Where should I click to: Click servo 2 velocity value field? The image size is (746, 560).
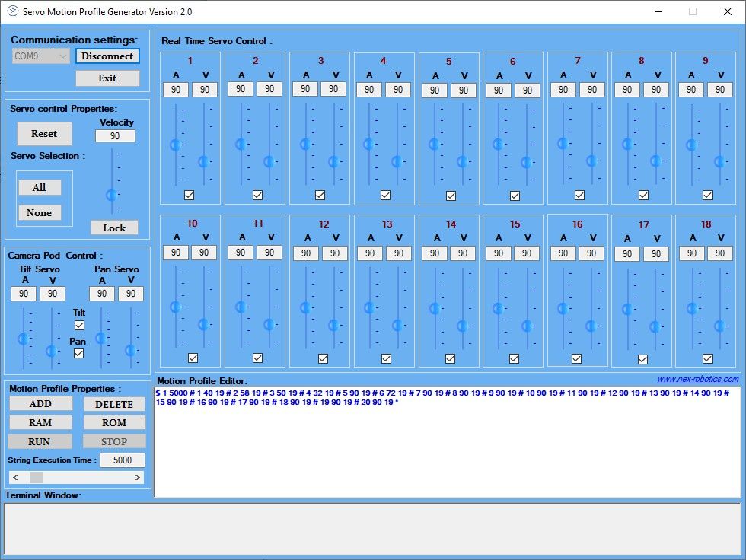[x=269, y=89]
